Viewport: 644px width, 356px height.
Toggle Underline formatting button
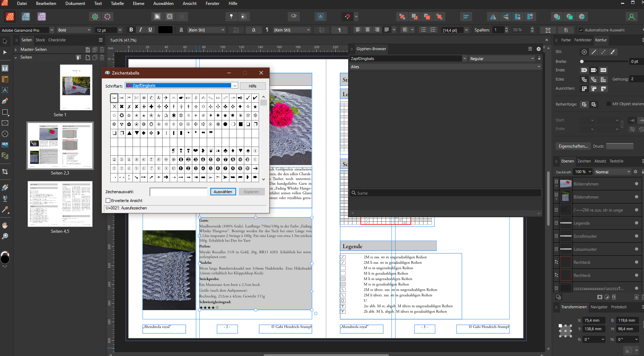point(150,30)
